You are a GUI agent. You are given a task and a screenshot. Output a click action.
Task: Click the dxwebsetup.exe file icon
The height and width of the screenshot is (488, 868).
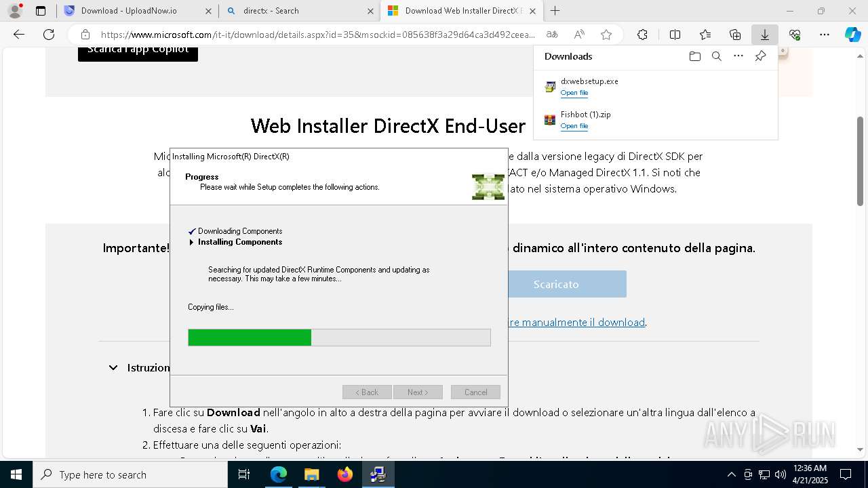(x=550, y=87)
